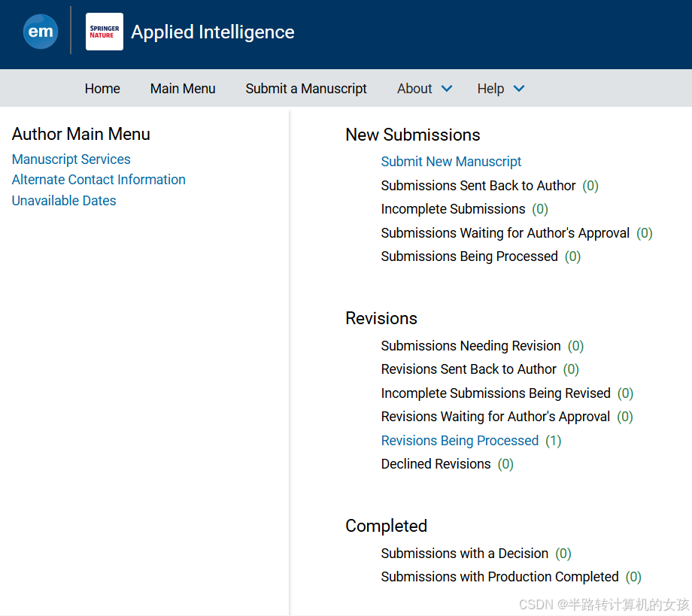The image size is (692, 616).
Task: Expand the Help dropdown chevron
Action: click(x=519, y=89)
